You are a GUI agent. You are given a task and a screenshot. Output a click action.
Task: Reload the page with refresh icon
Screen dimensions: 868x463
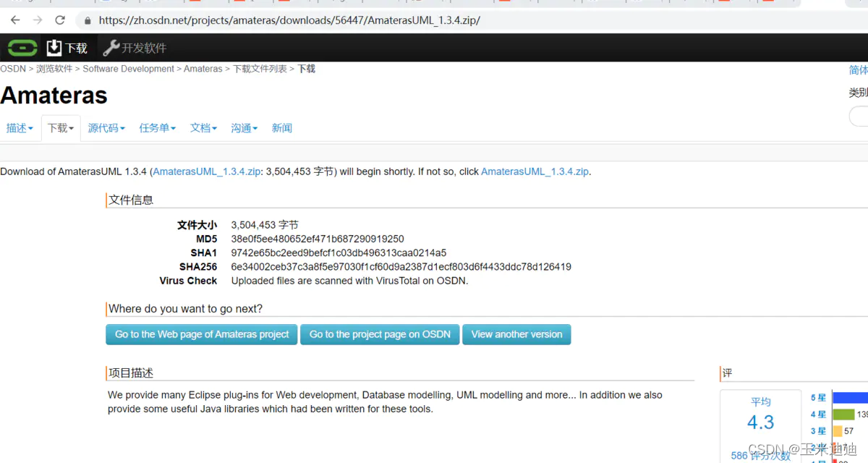(60, 20)
